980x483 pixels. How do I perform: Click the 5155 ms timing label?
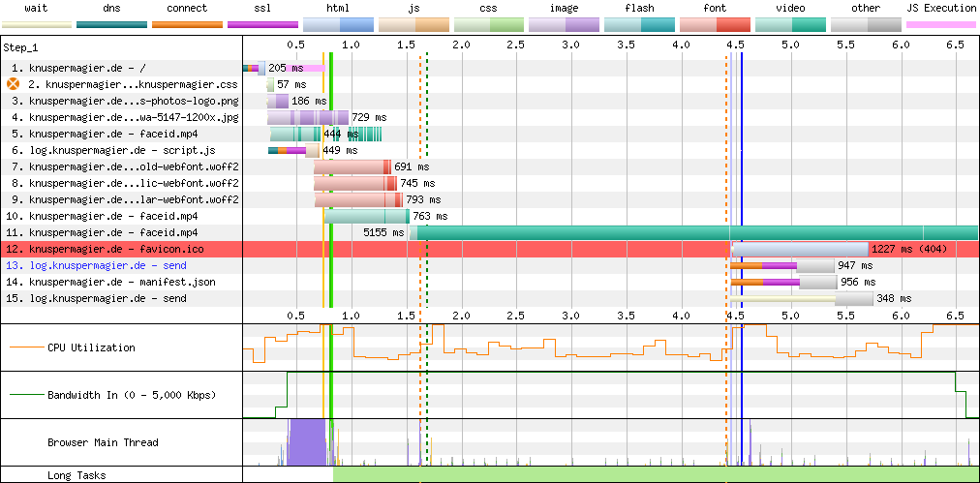tap(383, 232)
